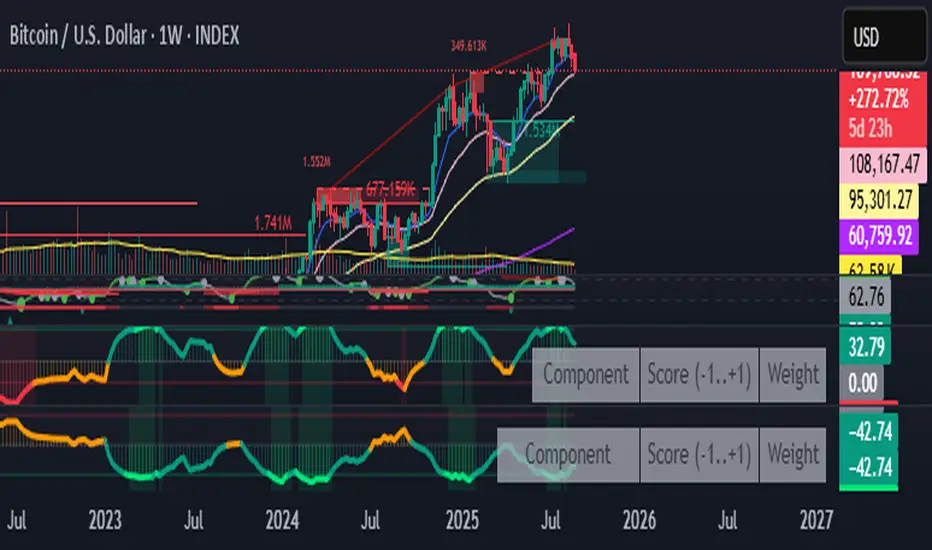Screen dimensions: 932x550
Task: Click the Jul label between 2025 and 2026
Action: click(550, 520)
